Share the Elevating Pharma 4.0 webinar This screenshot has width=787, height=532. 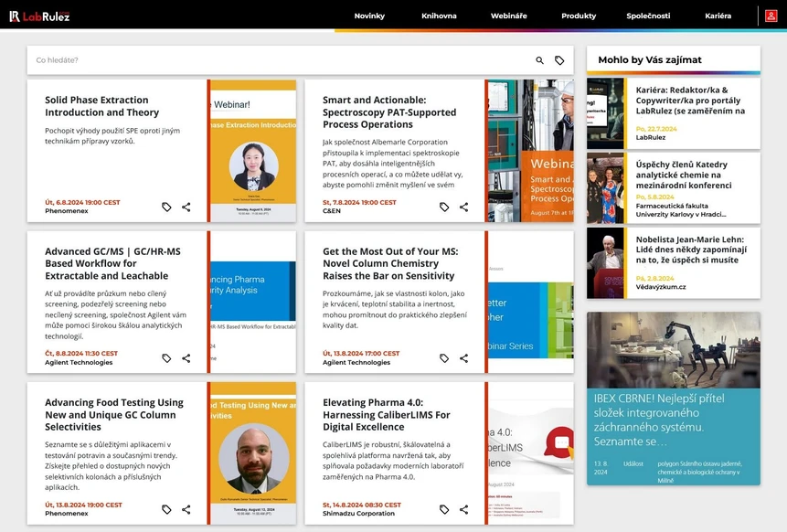tap(463, 509)
